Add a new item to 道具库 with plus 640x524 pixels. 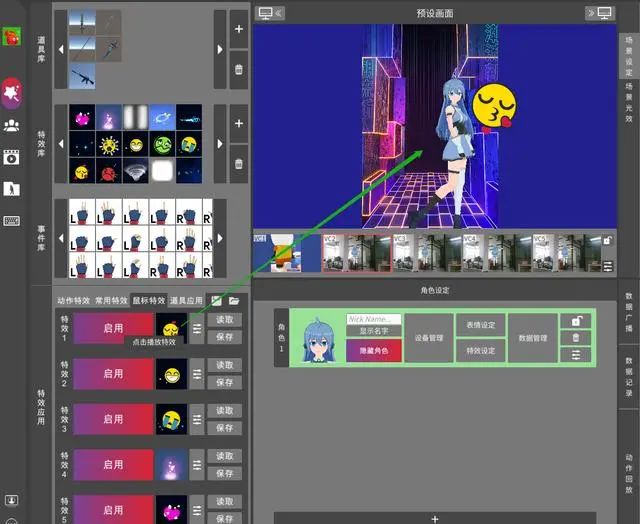tap(239, 29)
